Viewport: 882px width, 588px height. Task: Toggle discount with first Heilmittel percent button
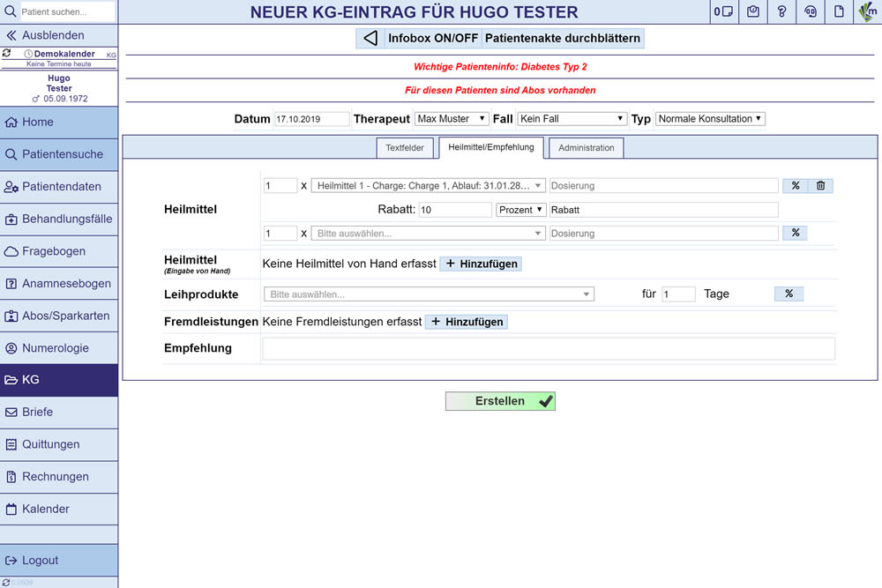pyautogui.click(x=795, y=186)
